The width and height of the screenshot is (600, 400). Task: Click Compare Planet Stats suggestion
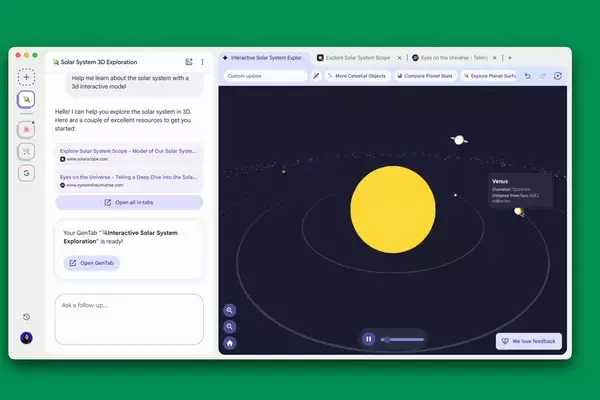[425, 76]
